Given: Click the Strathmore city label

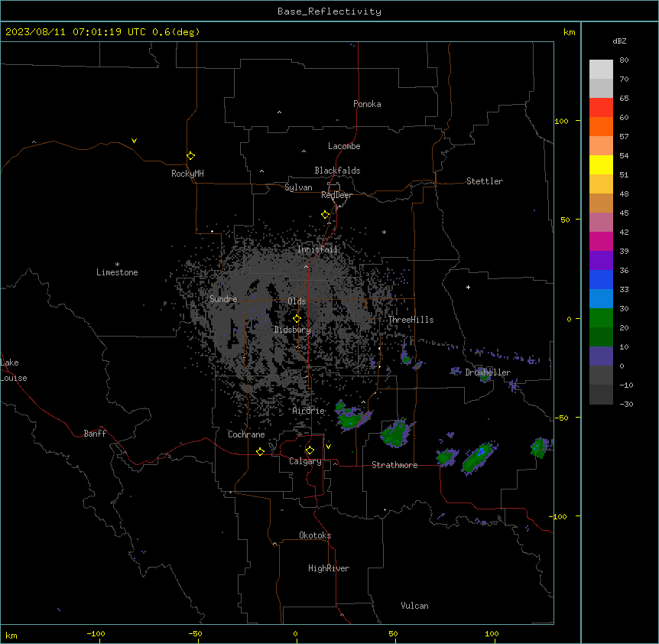Looking at the screenshot, I should point(394,465).
